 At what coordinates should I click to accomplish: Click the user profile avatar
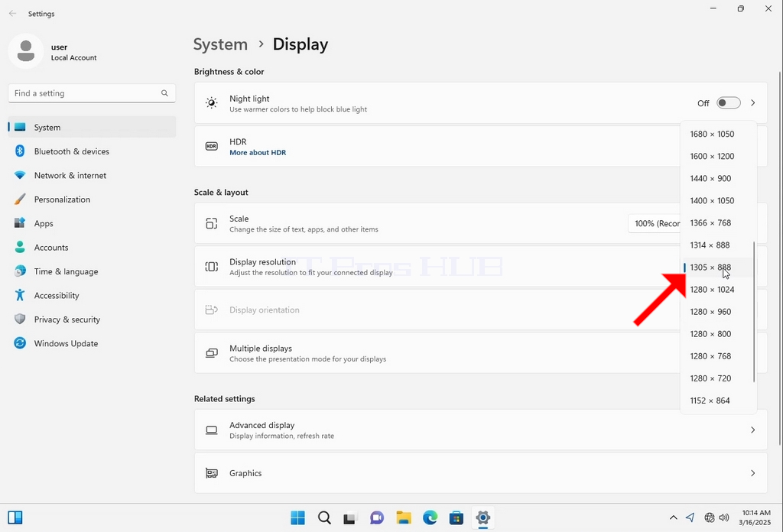[26, 51]
